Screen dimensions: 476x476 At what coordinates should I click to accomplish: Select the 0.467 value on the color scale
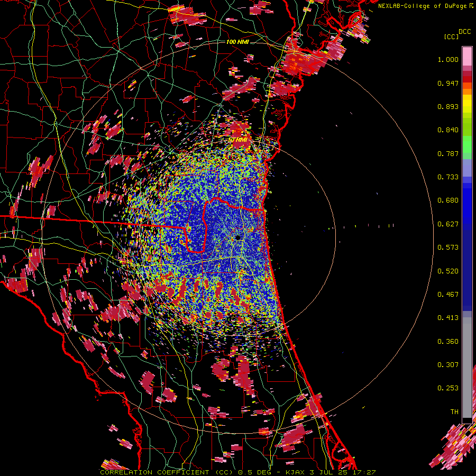tap(448, 295)
